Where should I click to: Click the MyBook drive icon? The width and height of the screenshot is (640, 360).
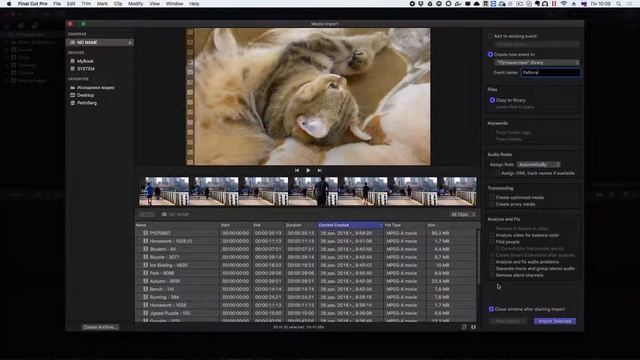pos(73,61)
